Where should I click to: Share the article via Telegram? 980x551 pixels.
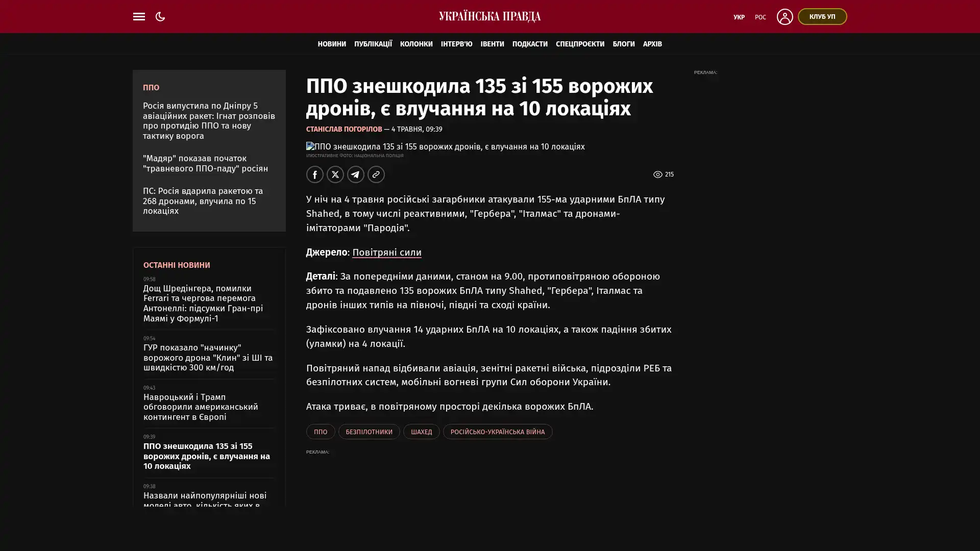coord(356,174)
